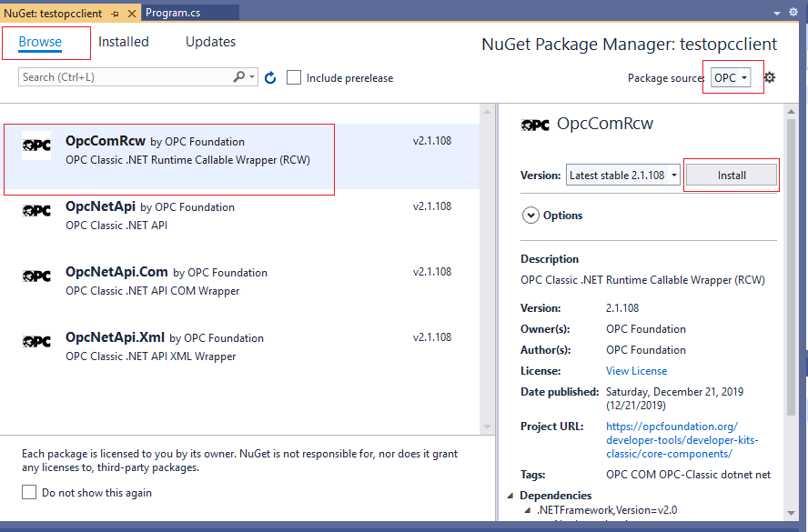The image size is (808, 532).
Task: Check the Do not show this again box
Action: pyautogui.click(x=28, y=492)
